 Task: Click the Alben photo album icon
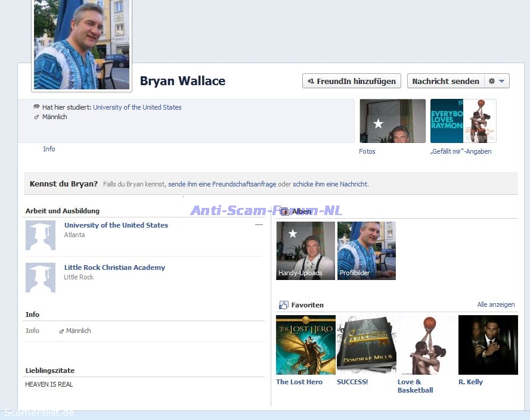(284, 211)
